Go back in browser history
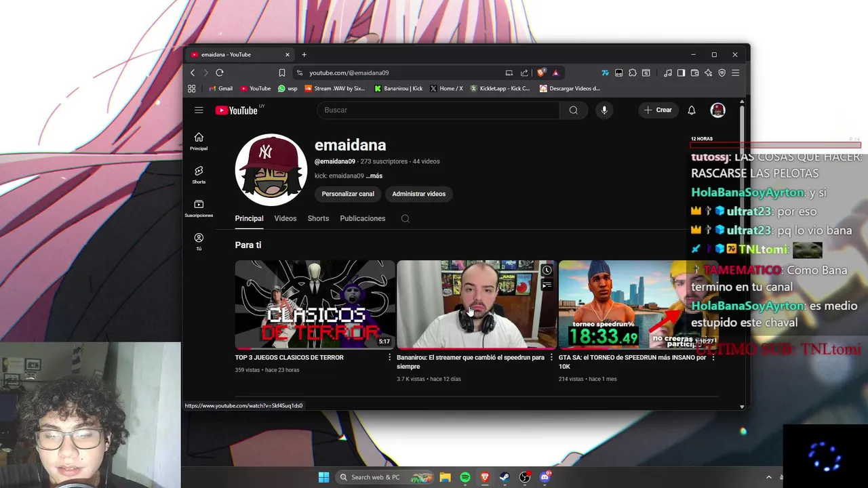This screenshot has width=868, height=488. point(193,73)
